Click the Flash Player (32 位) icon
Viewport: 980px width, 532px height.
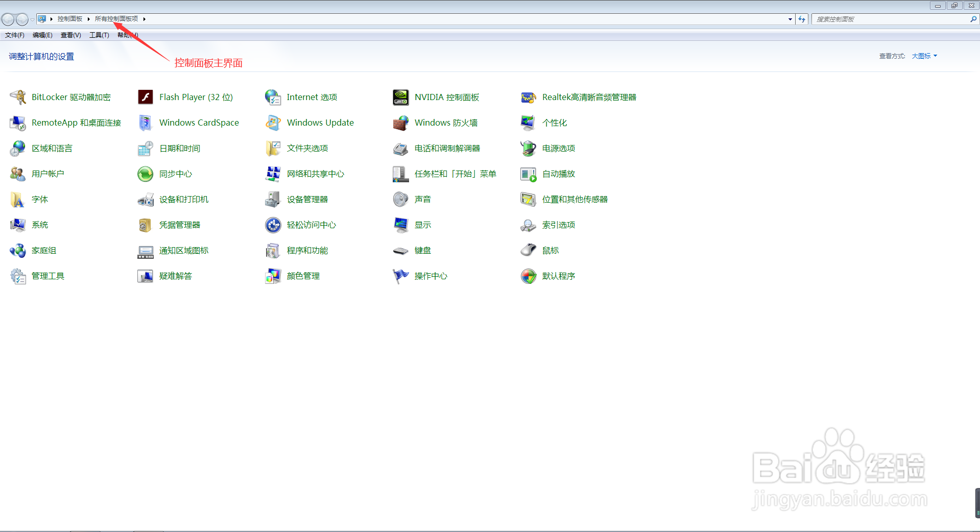pos(146,97)
